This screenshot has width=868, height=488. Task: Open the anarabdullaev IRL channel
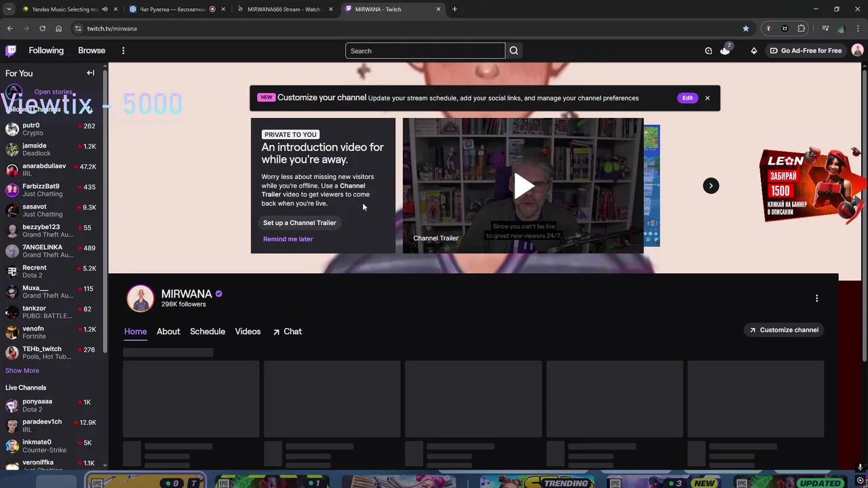[51, 169]
